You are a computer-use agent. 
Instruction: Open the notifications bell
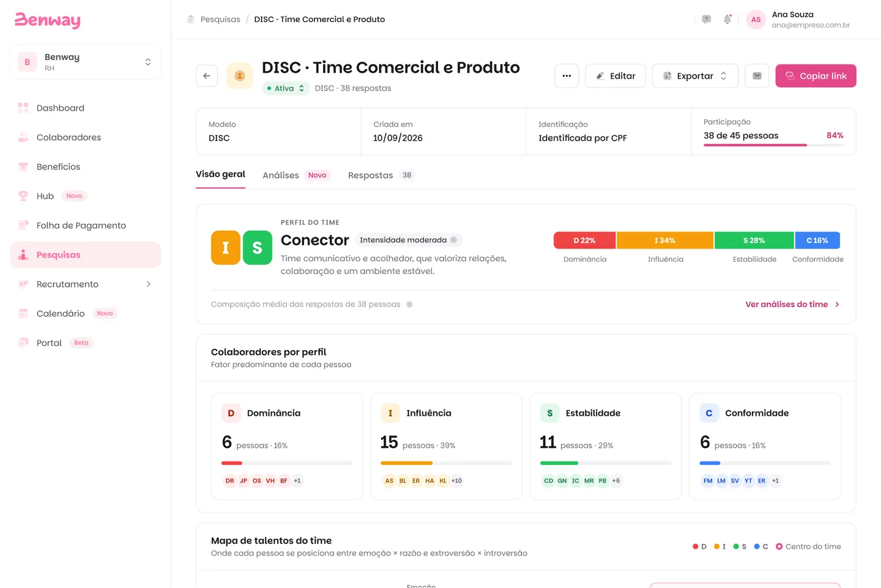click(x=727, y=20)
